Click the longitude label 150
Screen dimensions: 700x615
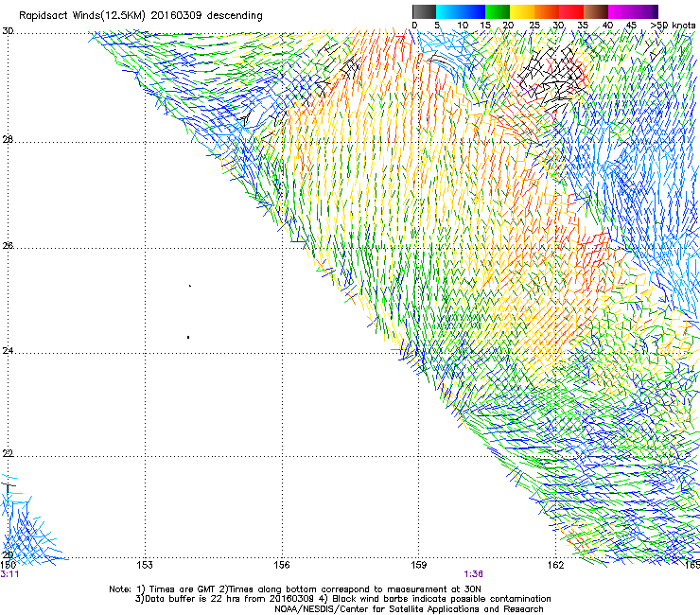8,565
